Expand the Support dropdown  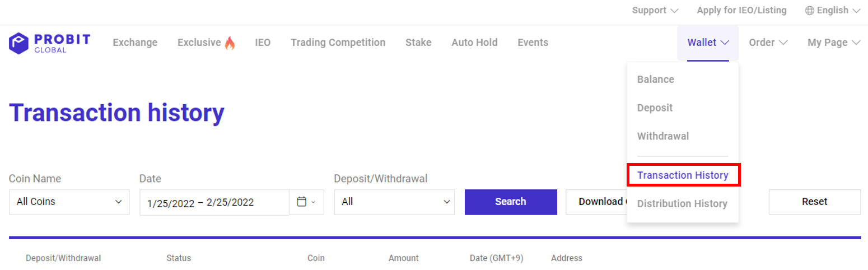[x=655, y=11]
